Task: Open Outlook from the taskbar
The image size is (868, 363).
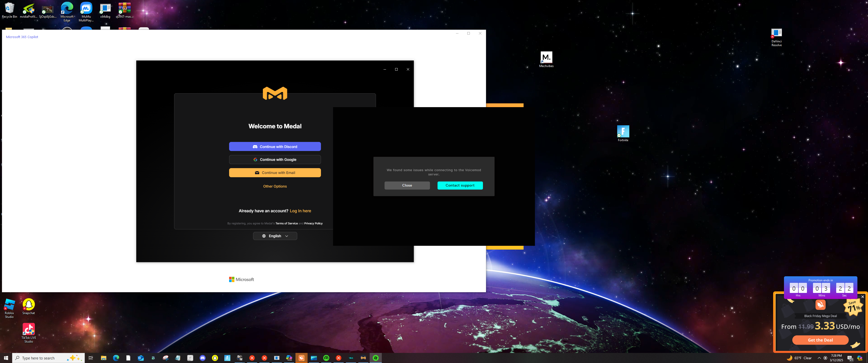Action: (141, 358)
